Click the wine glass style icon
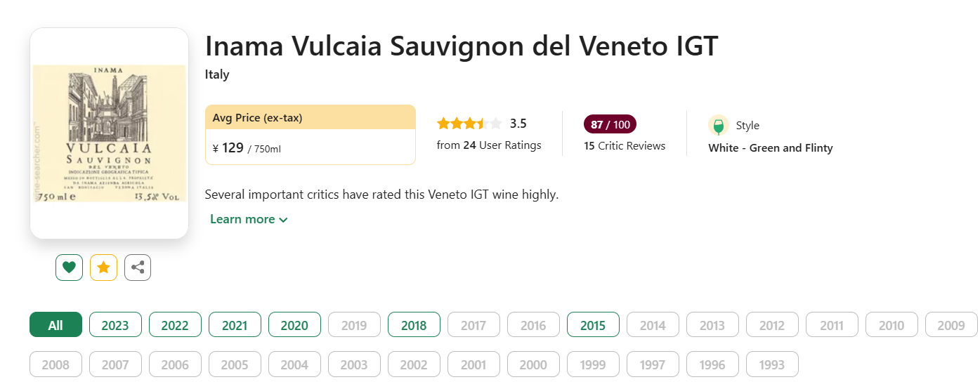The height and width of the screenshot is (382, 980). point(718,126)
